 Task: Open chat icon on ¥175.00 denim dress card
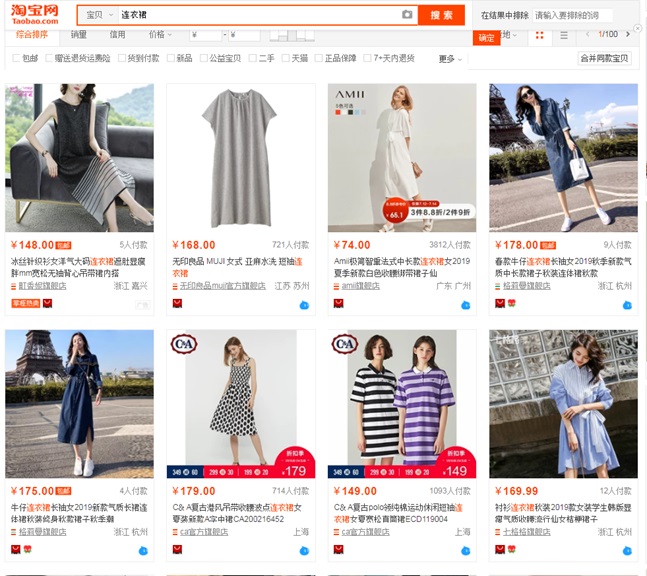click(143, 551)
